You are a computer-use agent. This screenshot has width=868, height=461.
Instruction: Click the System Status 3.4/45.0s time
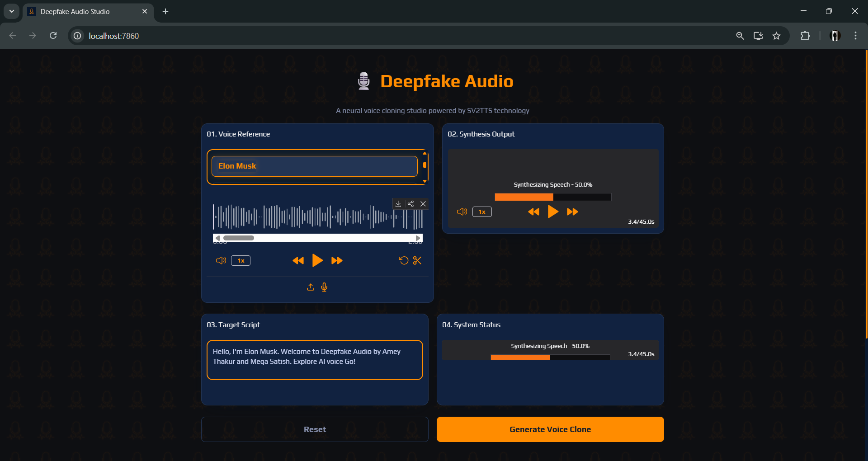pos(641,354)
